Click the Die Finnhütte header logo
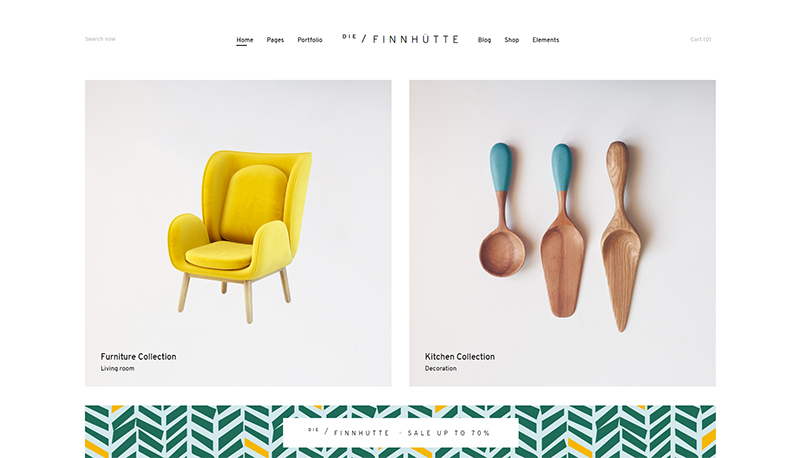This screenshot has height=458, width=800. (401, 39)
